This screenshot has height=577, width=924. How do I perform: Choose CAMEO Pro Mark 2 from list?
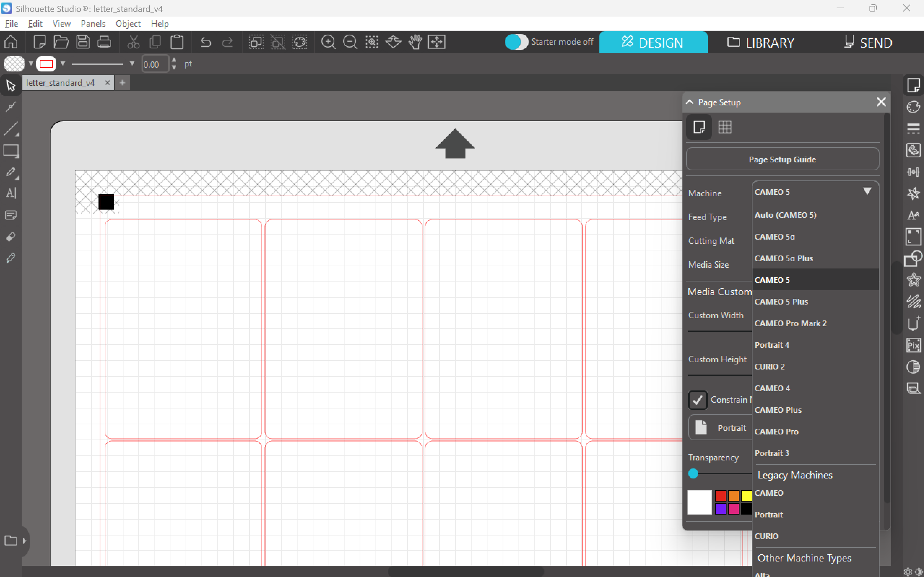coord(790,323)
